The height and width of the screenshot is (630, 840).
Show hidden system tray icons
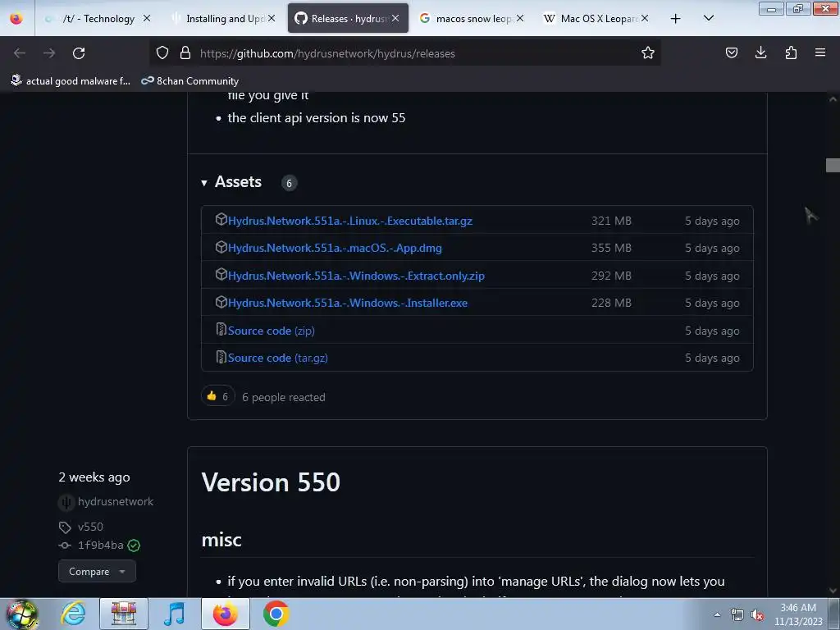coord(717,614)
